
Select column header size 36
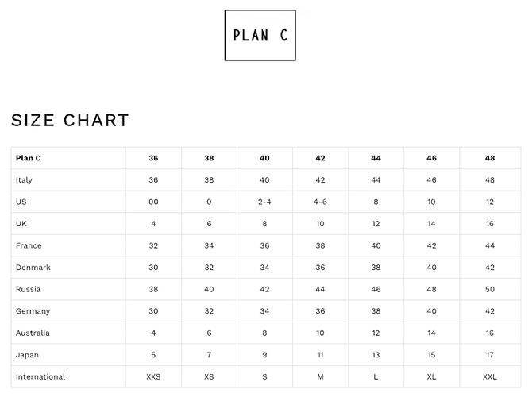[153, 158]
